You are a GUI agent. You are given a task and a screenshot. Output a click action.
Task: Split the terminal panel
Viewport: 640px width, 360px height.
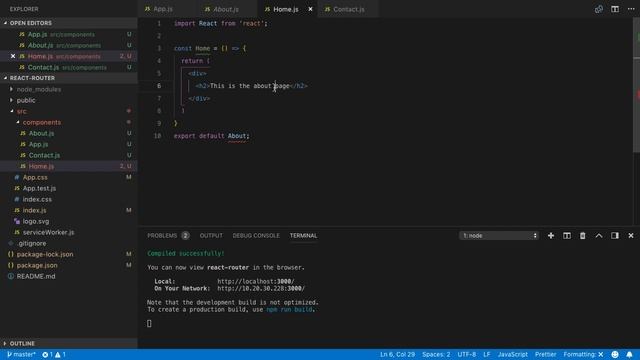(567, 236)
